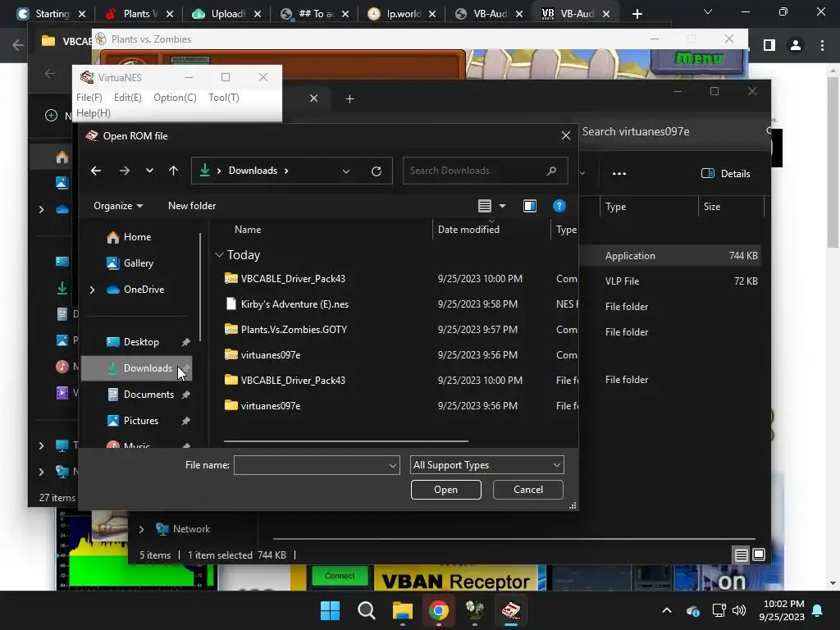Select Downloads in navigation pane
840x630 pixels.
click(136, 368)
